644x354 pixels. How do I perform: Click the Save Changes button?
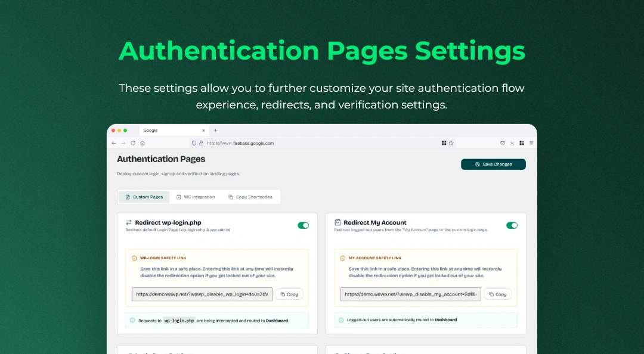point(493,164)
